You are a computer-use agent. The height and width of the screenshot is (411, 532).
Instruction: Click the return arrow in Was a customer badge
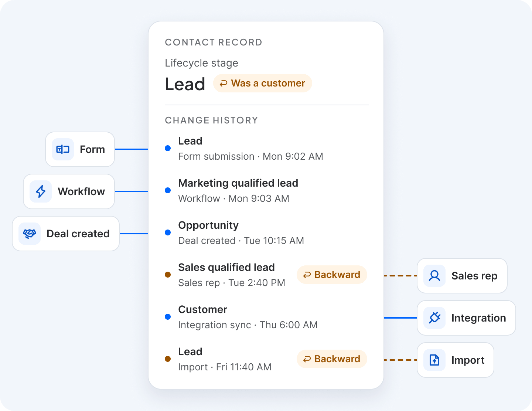tap(224, 84)
